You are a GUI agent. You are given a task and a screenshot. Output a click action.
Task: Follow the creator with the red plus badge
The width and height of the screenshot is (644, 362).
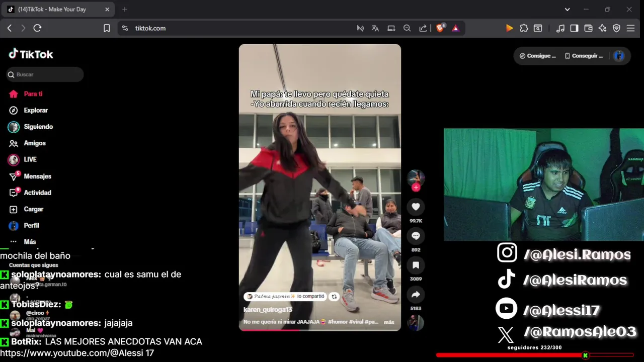tap(416, 188)
